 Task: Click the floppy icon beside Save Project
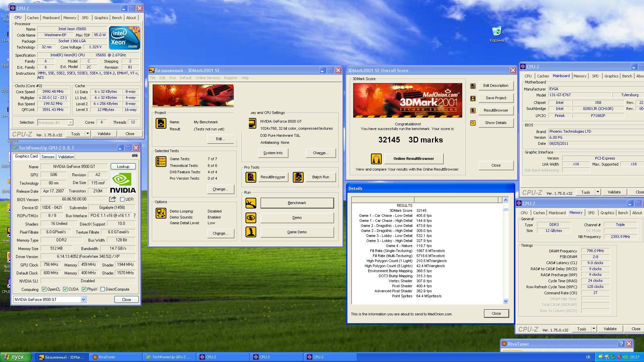473,98
